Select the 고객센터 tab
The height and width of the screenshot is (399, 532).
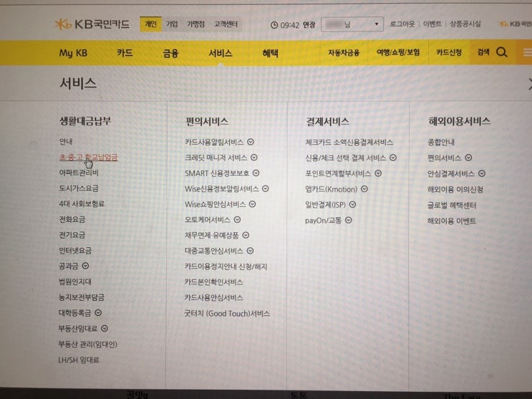(x=226, y=24)
